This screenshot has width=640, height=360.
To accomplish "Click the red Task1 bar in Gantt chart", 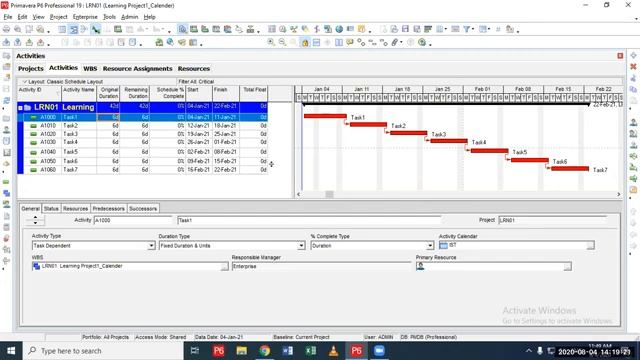I will tap(325, 116).
